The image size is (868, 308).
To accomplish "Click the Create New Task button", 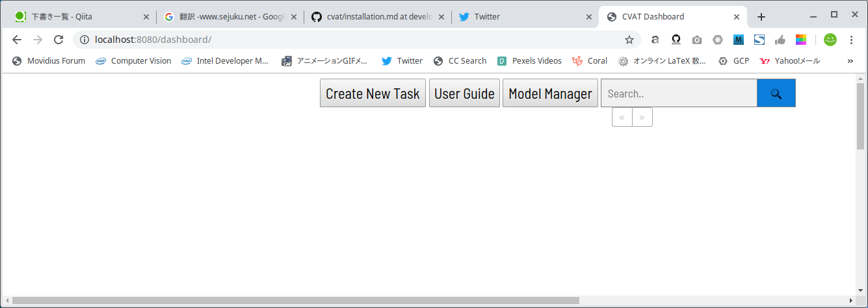I will pyautogui.click(x=373, y=93).
